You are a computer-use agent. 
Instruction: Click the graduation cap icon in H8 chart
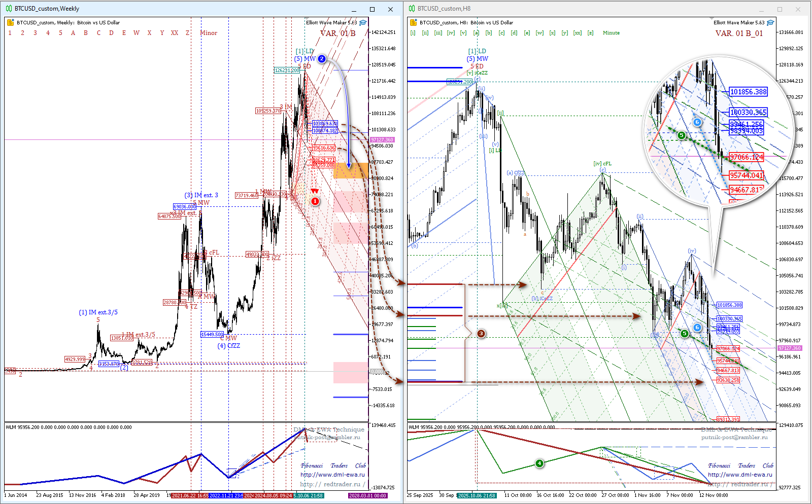click(x=770, y=23)
